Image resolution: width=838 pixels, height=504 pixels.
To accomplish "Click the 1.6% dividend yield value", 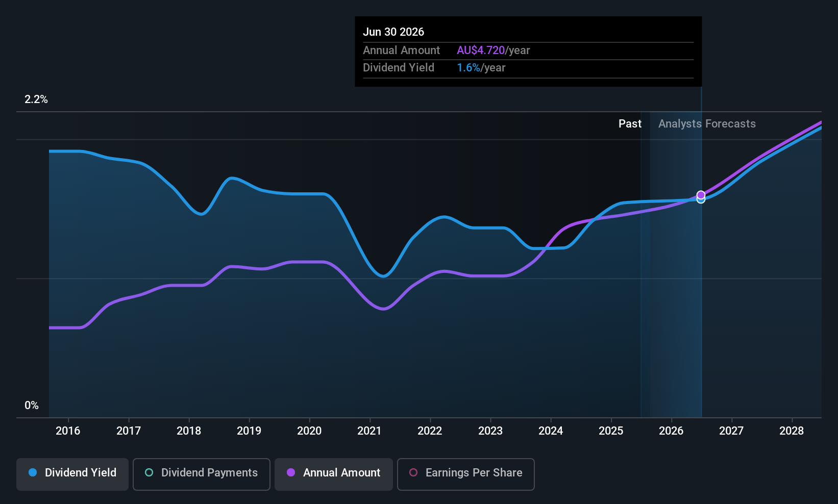I will (468, 68).
